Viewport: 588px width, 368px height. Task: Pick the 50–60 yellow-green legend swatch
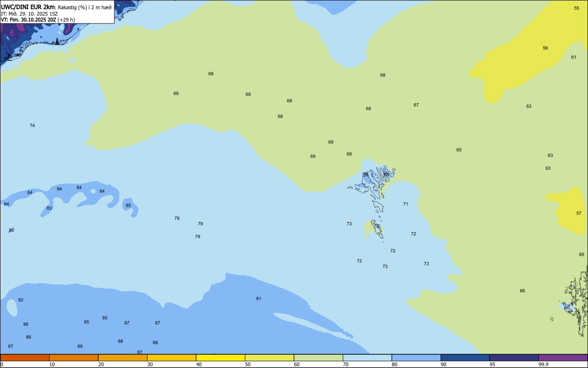pyautogui.click(x=269, y=357)
